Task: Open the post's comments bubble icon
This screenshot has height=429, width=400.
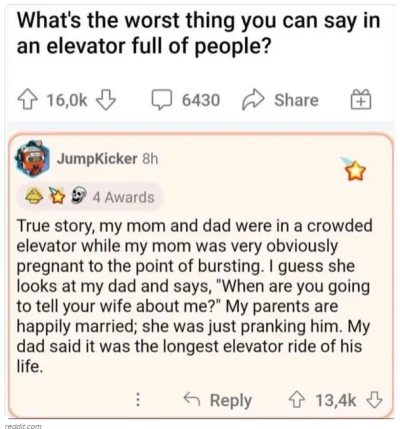Action: [162, 100]
